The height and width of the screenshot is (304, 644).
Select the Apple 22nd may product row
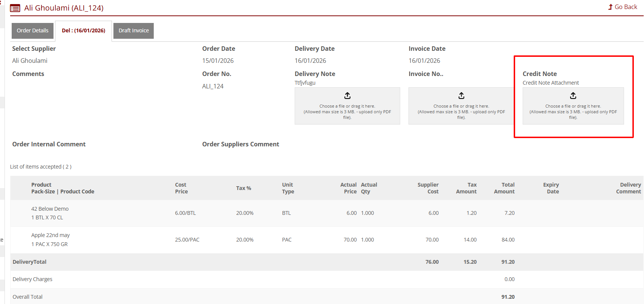(50, 235)
